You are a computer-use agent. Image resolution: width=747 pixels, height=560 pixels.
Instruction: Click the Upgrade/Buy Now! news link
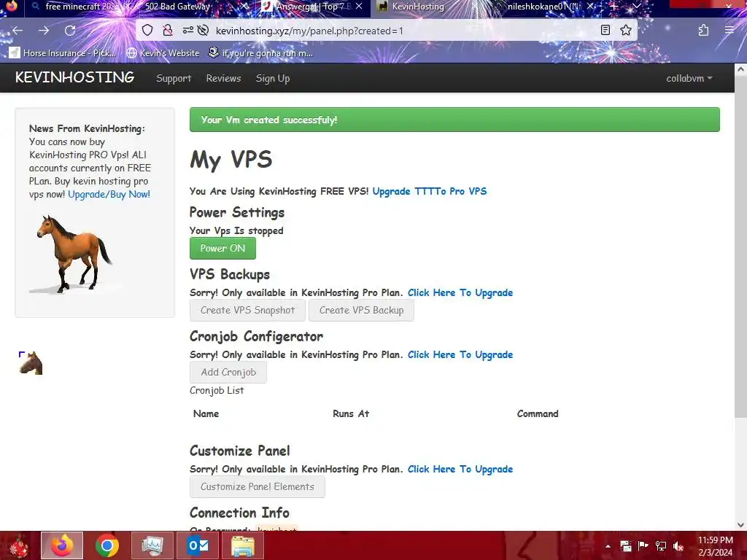coord(109,194)
